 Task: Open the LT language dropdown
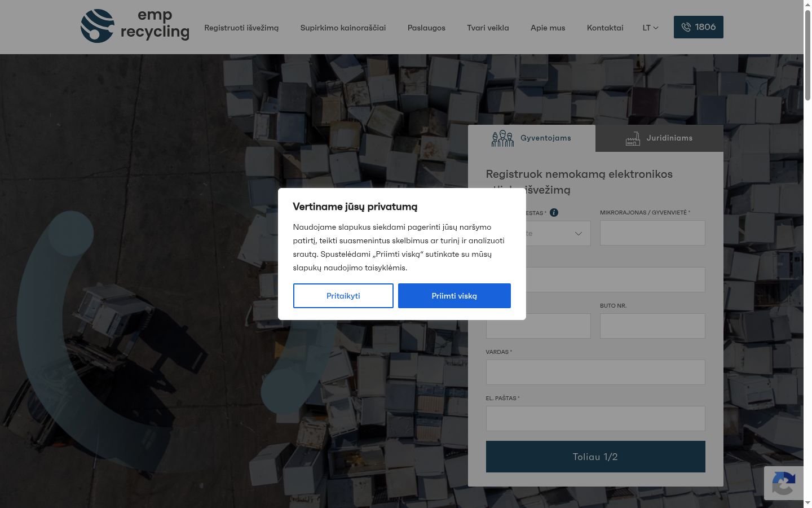pos(650,28)
